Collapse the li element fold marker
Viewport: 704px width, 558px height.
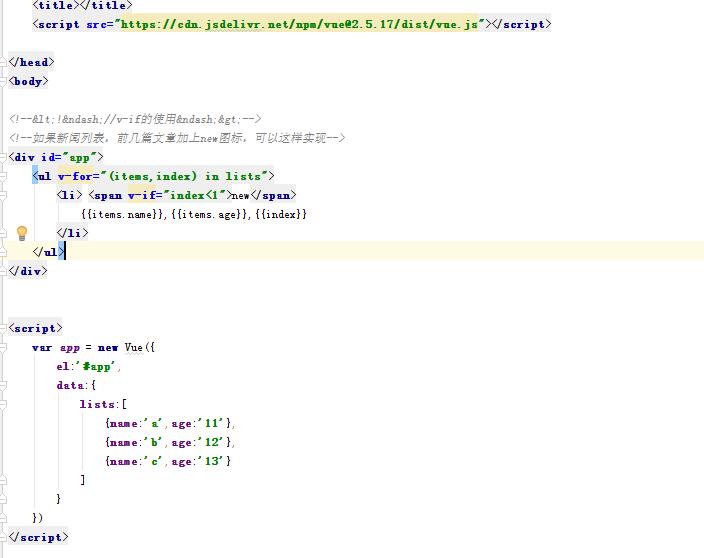point(3,195)
